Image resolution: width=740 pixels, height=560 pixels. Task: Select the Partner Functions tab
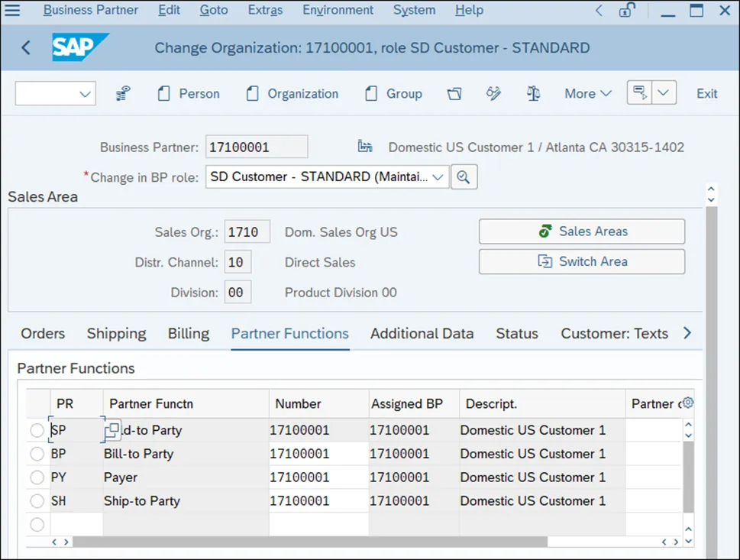coord(289,333)
